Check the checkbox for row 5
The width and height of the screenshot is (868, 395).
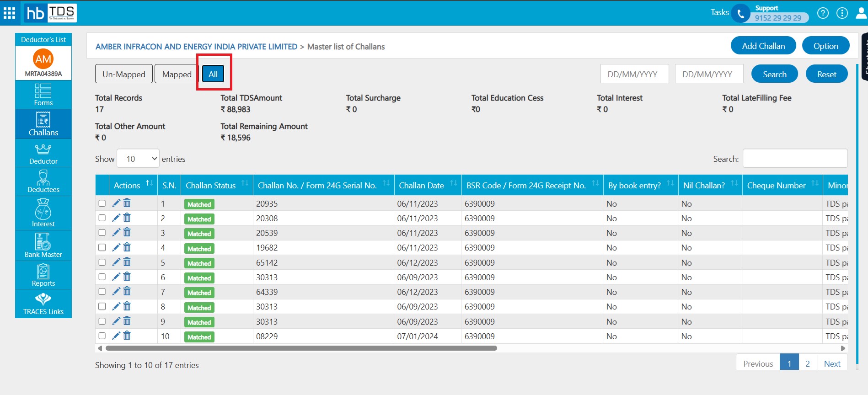(x=102, y=262)
